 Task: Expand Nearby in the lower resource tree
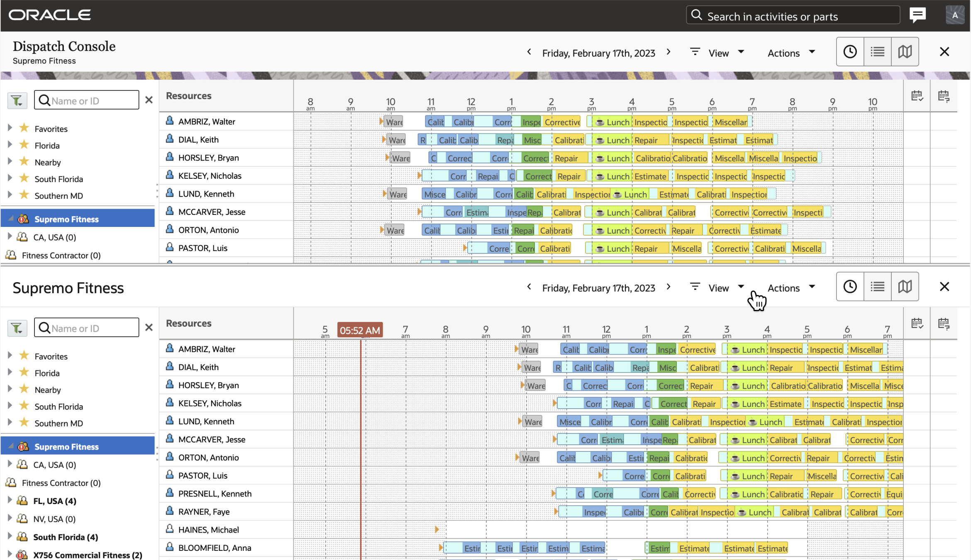[x=10, y=389]
